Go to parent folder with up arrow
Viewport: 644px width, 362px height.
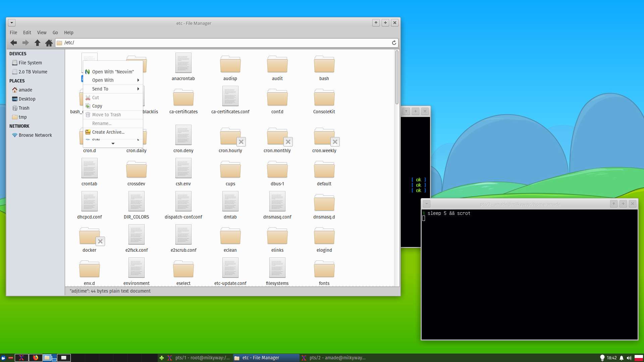pos(37,43)
